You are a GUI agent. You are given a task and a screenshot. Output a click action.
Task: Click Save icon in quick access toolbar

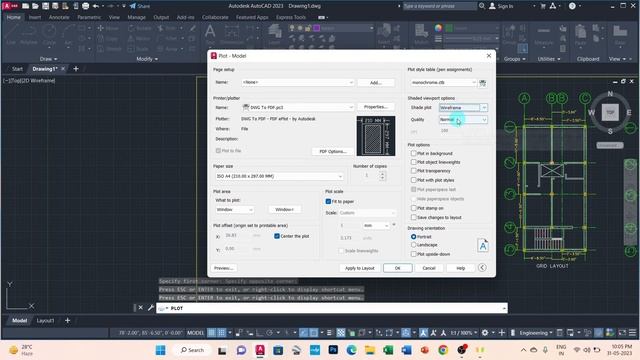click(45, 6)
